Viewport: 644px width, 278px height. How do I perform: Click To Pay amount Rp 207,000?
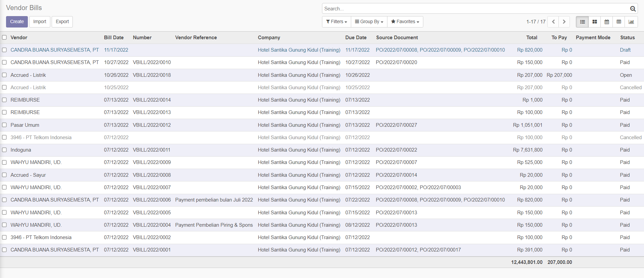click(559, 75)
